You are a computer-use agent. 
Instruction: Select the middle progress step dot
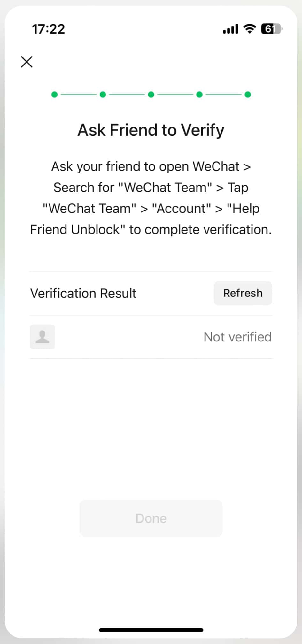click(151, 95)
